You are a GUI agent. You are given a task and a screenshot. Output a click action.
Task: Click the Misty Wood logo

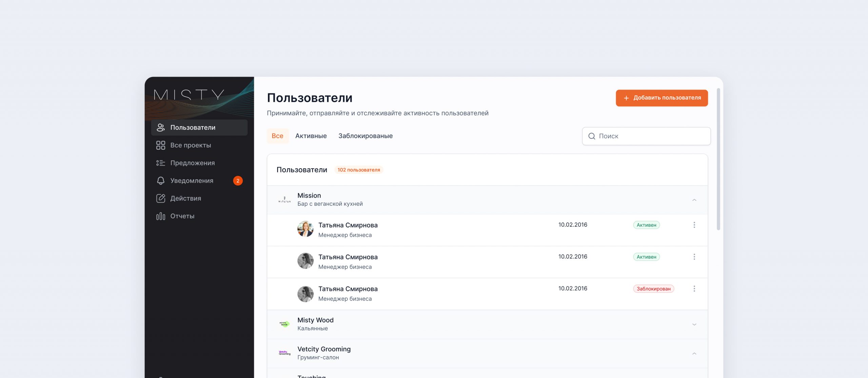pyautogui.click(x=284, y=324)
